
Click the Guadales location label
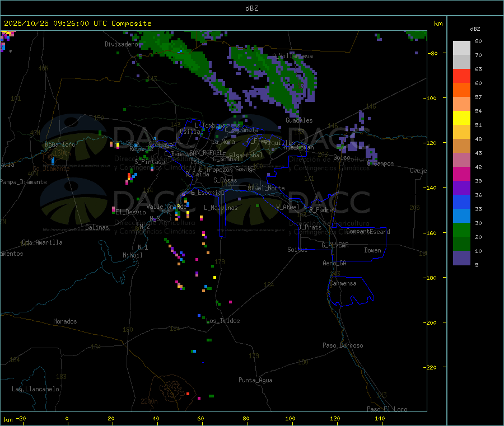click(x=299, y=120)
